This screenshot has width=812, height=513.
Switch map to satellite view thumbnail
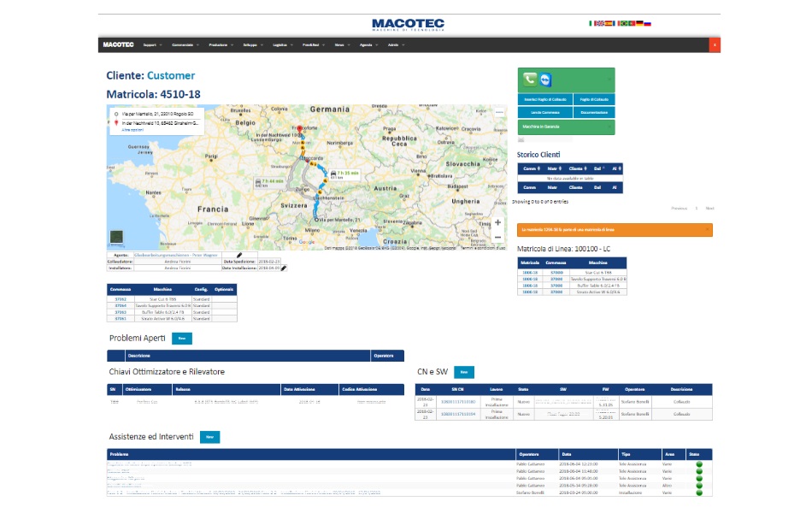(116, 237)
